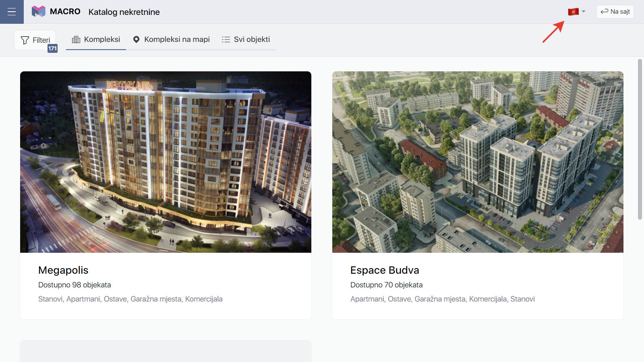Open the Espace Budva title link
The width and height of the screenshot is (644, 362).
pos(385,270)
